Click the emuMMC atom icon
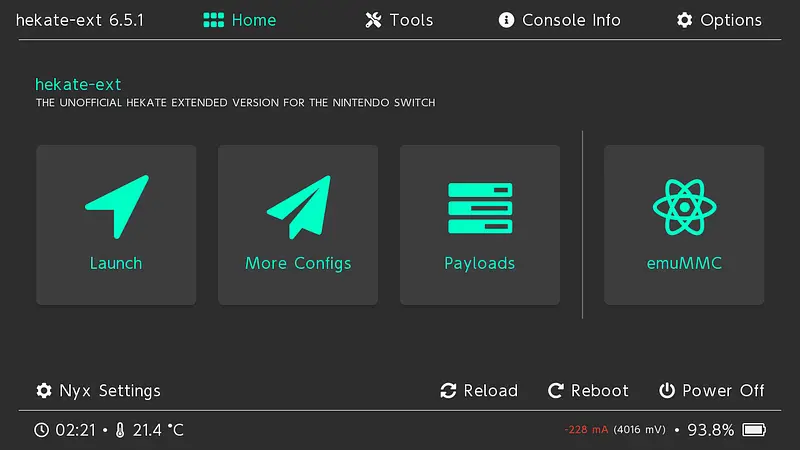The image size is (800, 450). [x=684, y=207]
